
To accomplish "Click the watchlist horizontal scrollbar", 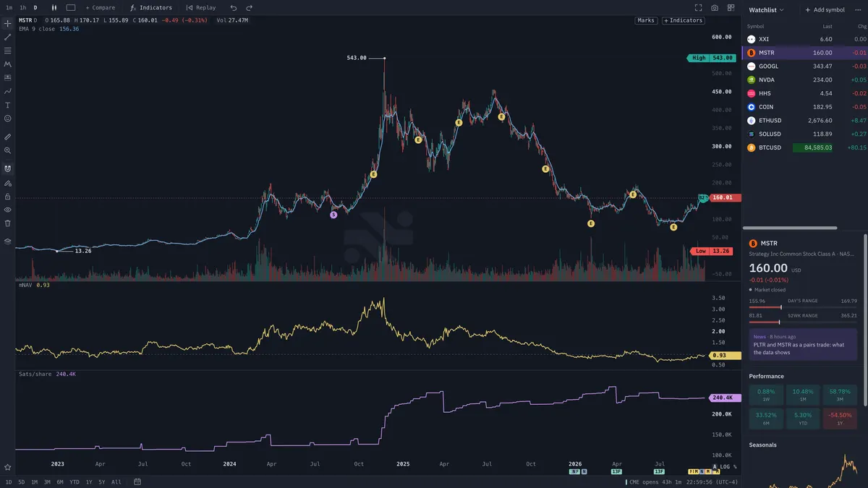I will (791, 228).
